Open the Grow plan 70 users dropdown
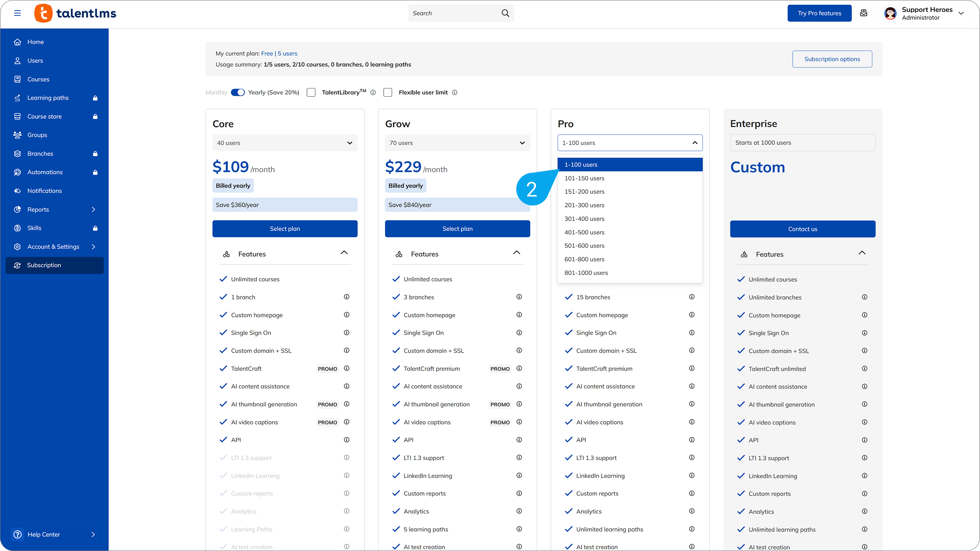Image resolution: width=980 pixels, height=551 pixels. click(x=457, y=143)
